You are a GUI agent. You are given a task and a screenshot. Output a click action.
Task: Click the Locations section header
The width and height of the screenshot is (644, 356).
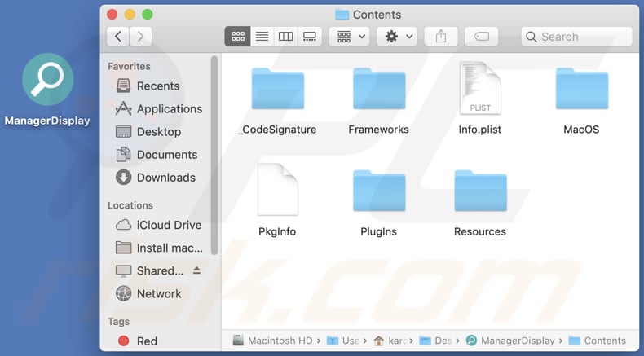pos(130,205)
